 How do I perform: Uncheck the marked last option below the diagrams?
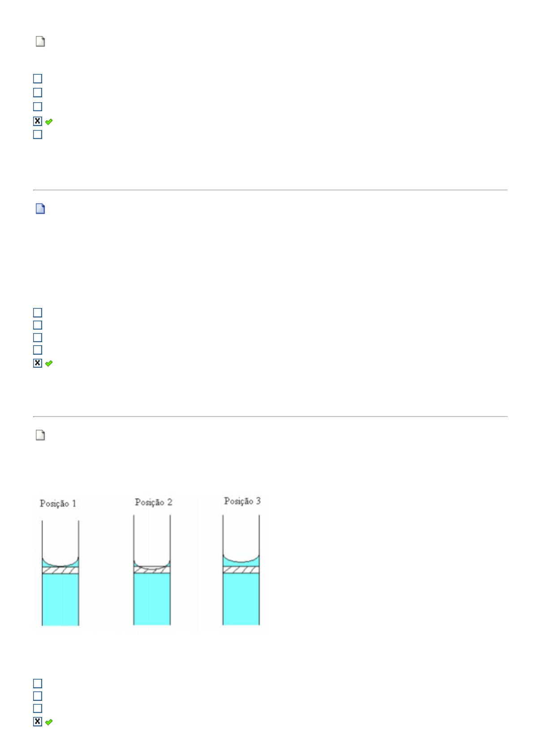(38, 721)
